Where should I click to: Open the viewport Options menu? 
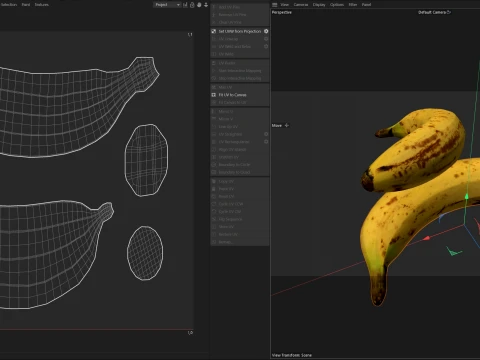pos(337,5)
